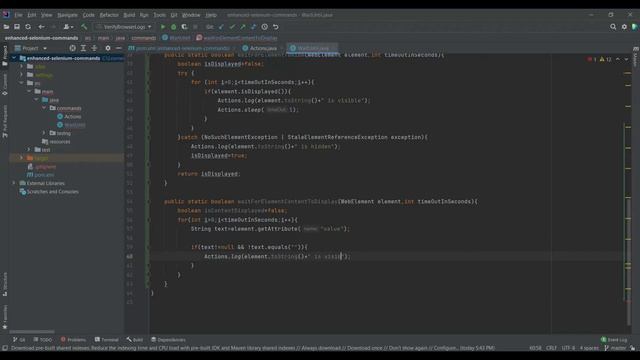Open the Navigate menu
The image size is (640, 360).
tap(67, 15)
